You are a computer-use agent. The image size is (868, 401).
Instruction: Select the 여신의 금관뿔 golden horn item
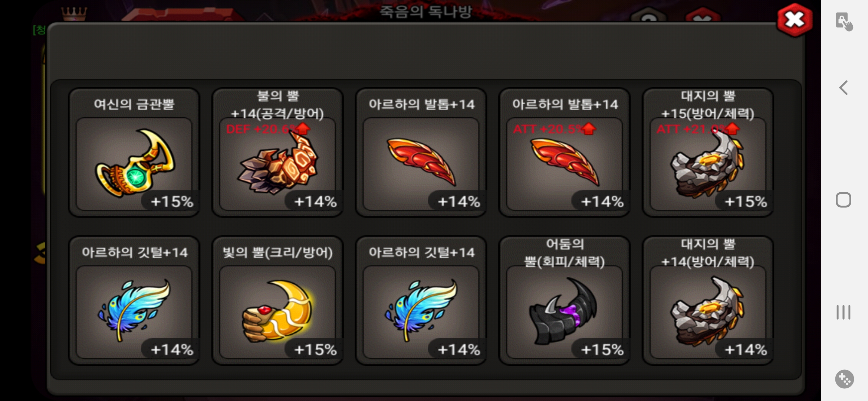(x=134, y=152)
